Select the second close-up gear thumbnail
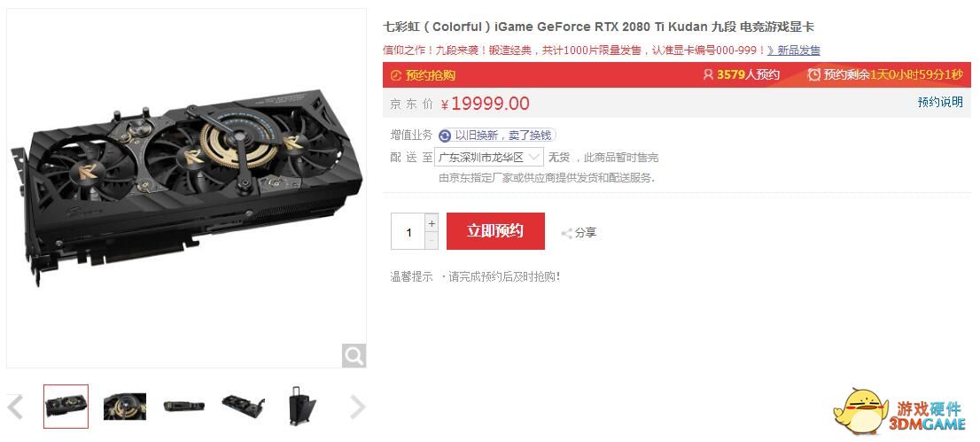980x442 pixels. (125, 407)
